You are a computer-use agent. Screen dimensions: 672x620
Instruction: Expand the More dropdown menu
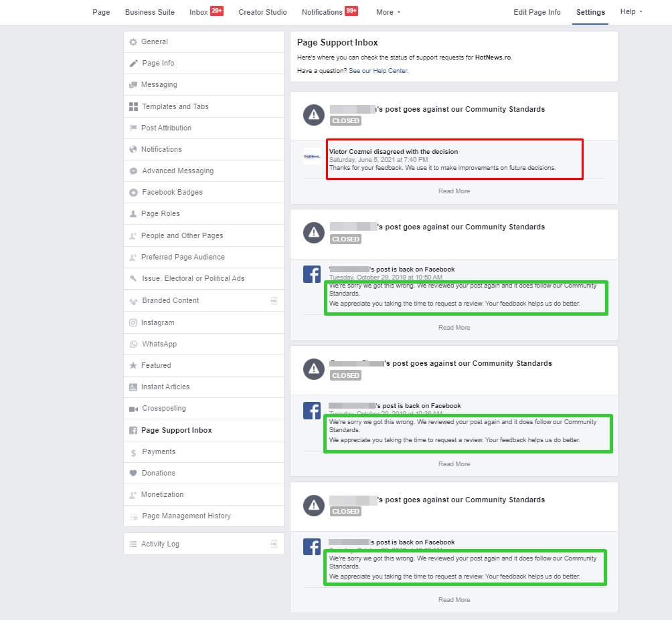tap(388, 12)
